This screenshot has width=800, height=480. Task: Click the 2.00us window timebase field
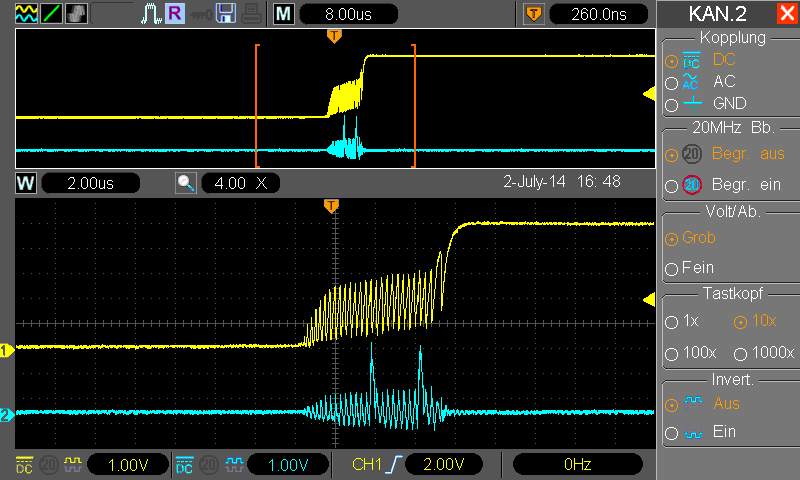tap(90, 183)
